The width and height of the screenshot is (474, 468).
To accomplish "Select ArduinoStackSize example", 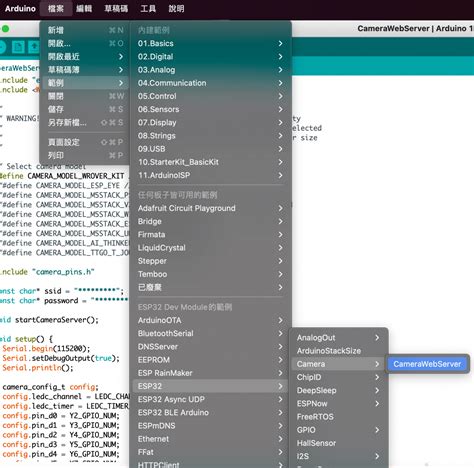I will tap(338, 351).
